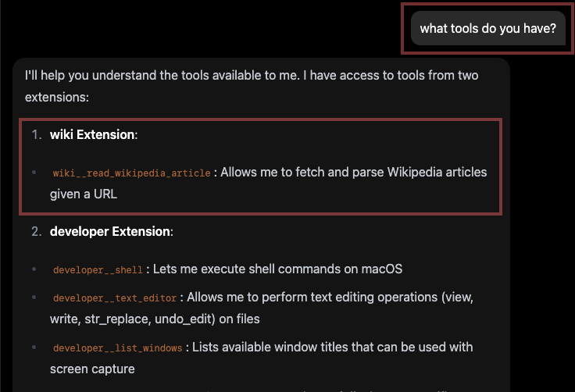Click the developer__list_windows code label
Viewport: 575px width, 392px height.
pyautogui.click(x=117, y=347)
